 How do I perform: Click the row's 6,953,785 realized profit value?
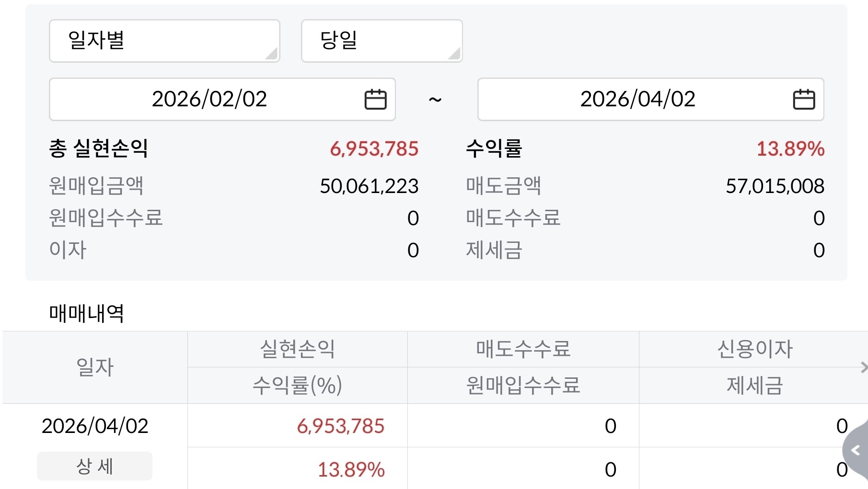point(340,426)
